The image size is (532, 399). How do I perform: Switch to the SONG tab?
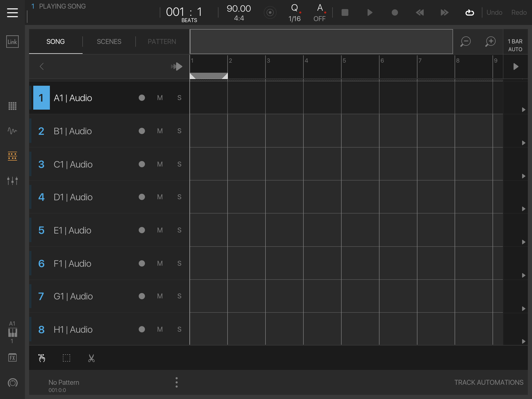click(56, 42)
